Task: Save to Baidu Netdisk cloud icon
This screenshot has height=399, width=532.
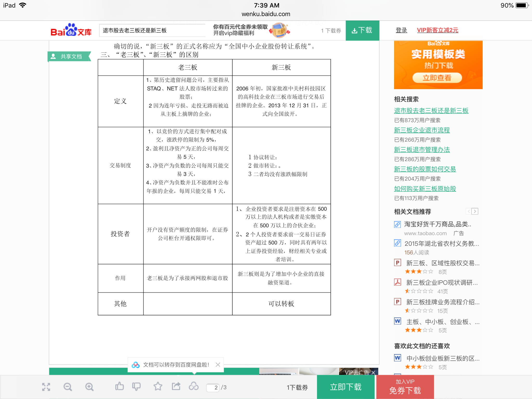Action: (x=194, y=386)
